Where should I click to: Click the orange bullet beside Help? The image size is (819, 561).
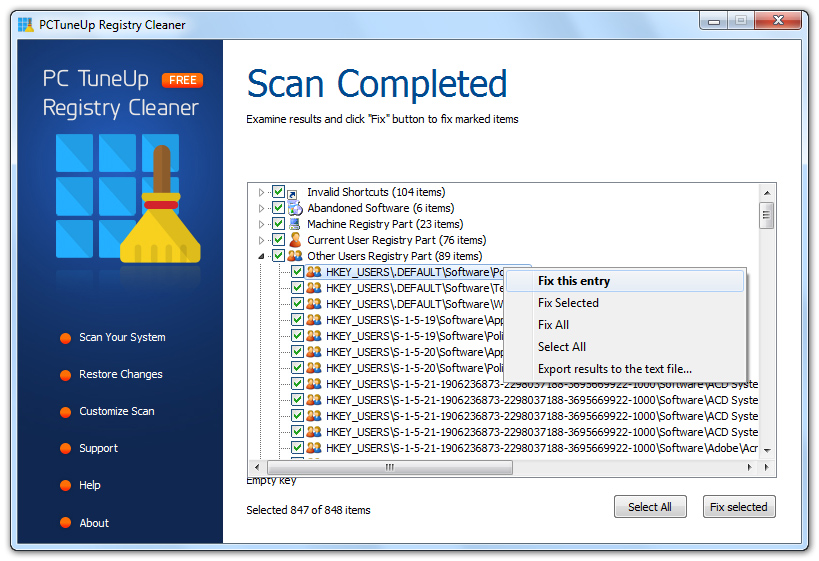point(65,486)
